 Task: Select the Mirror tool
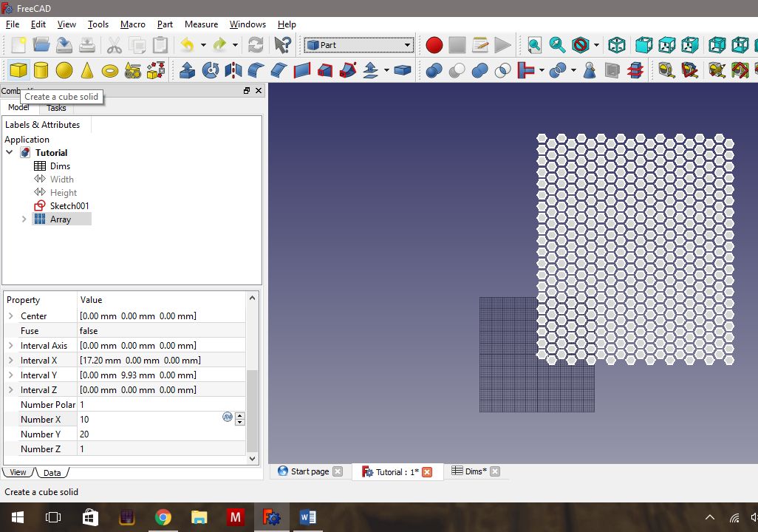pyautogui.click(x=232, y=70)
